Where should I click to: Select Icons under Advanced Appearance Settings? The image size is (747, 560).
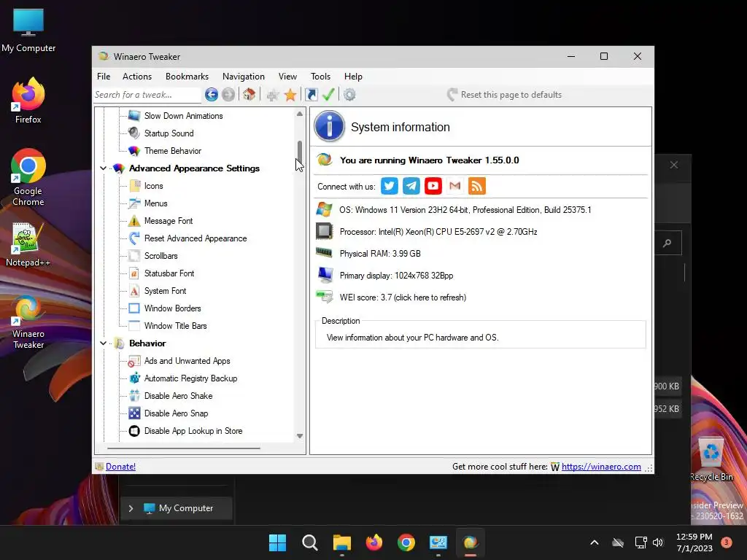[153, 186]
